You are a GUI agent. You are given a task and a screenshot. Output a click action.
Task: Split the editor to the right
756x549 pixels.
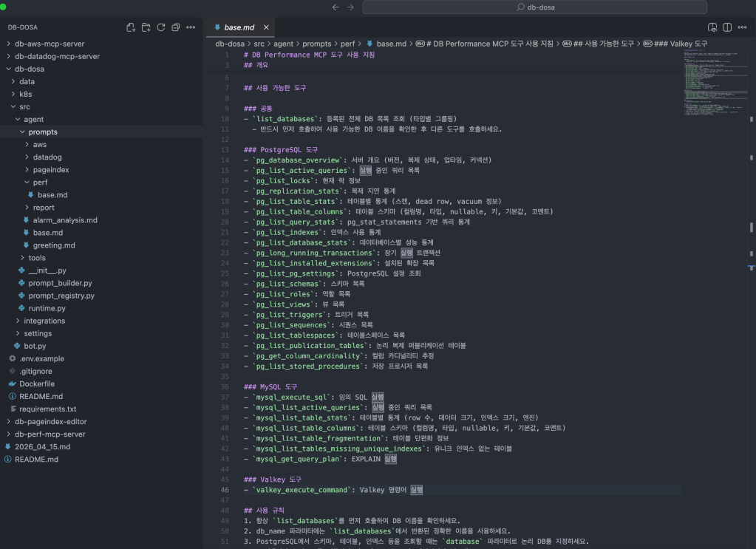(x=727, y=27)
